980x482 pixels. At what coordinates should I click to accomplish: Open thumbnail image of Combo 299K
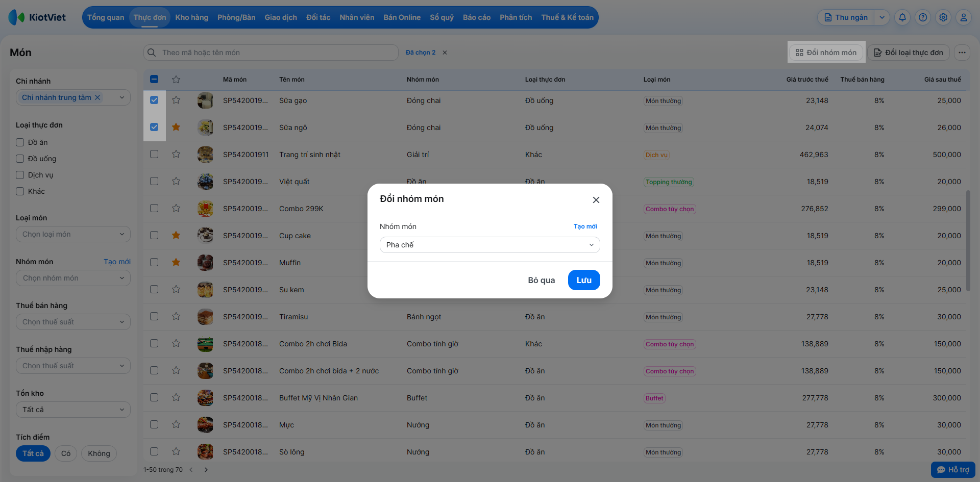pyautogui.click(x=205, y=209)
